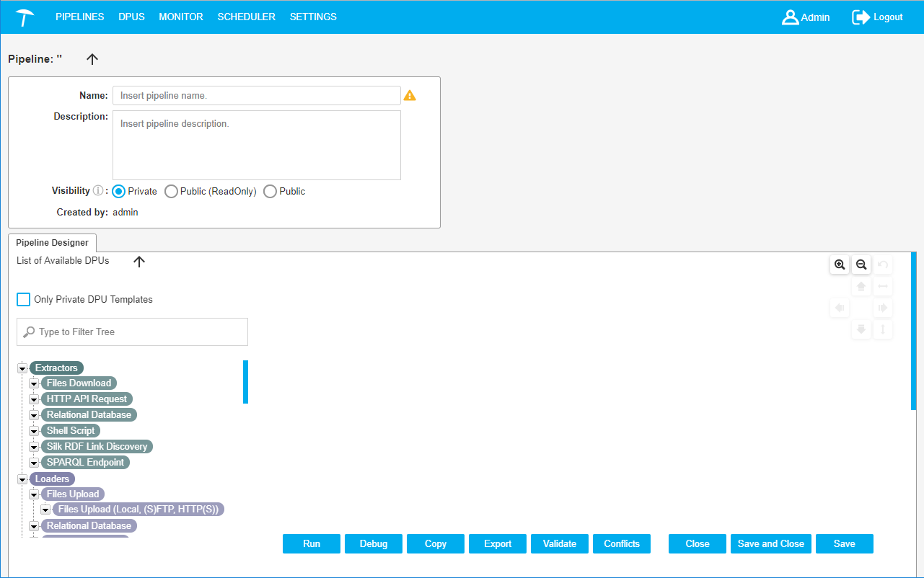
Task: Zoom in on the pipeline canvas
Action: (x=840, y=265)
